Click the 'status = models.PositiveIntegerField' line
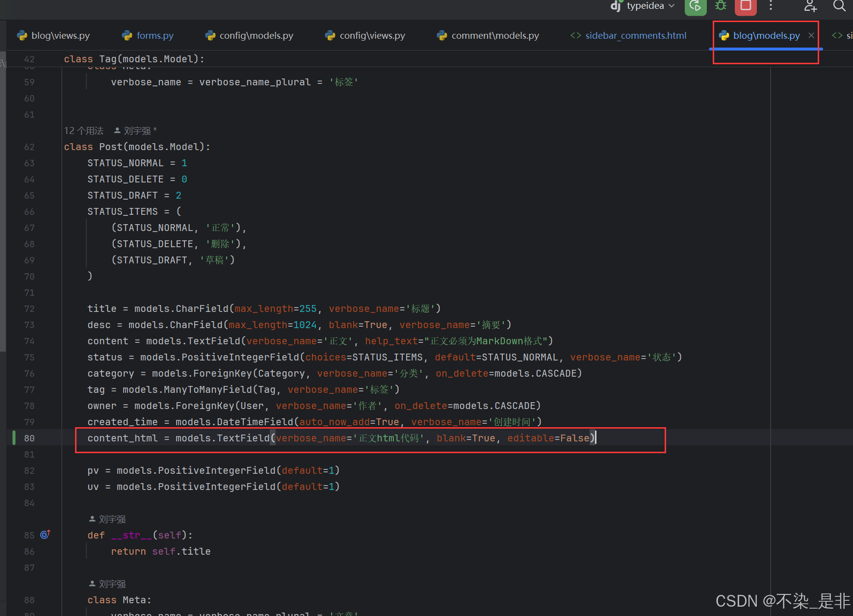This screenshot has width=853, height=616. (385, 357)
